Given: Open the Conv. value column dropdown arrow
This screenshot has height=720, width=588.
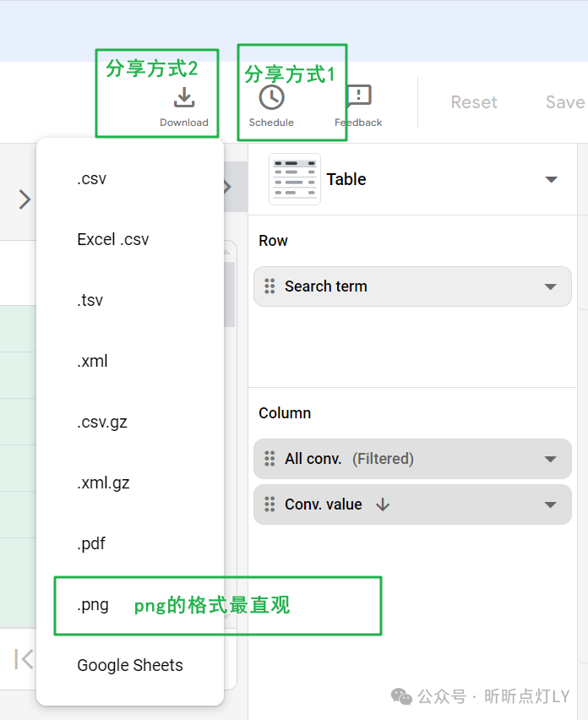Looking at the screenshot, I should [551, 505].
